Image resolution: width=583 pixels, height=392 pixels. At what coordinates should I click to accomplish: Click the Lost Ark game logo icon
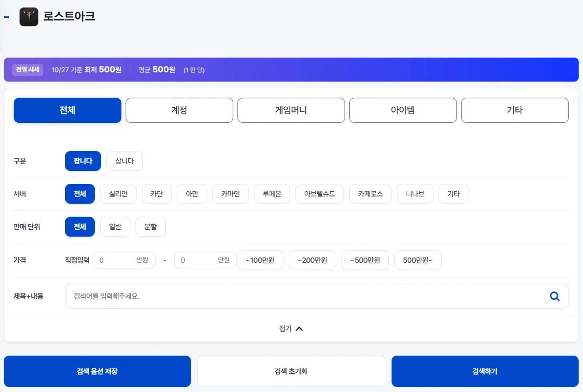coord(29,17)
